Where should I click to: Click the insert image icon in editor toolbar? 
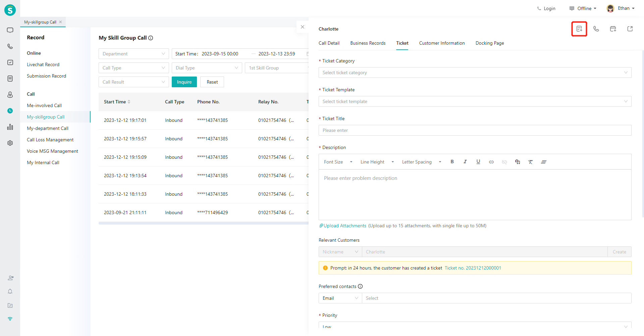(518, 162)
